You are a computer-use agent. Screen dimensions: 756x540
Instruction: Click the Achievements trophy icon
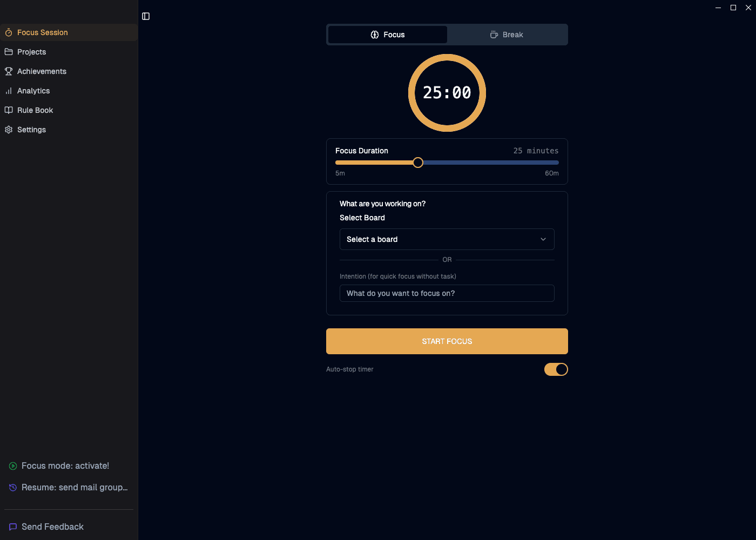point(9,71)
